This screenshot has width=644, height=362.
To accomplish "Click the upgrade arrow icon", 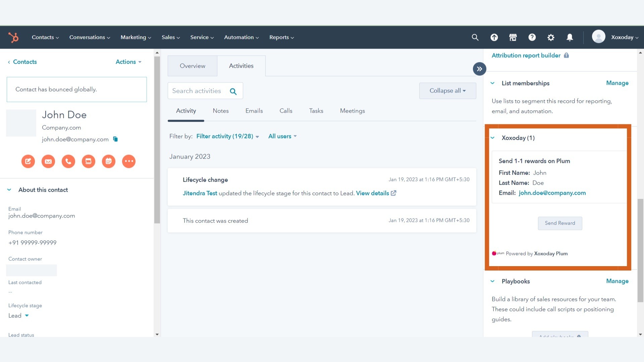I will coord(494,37).
